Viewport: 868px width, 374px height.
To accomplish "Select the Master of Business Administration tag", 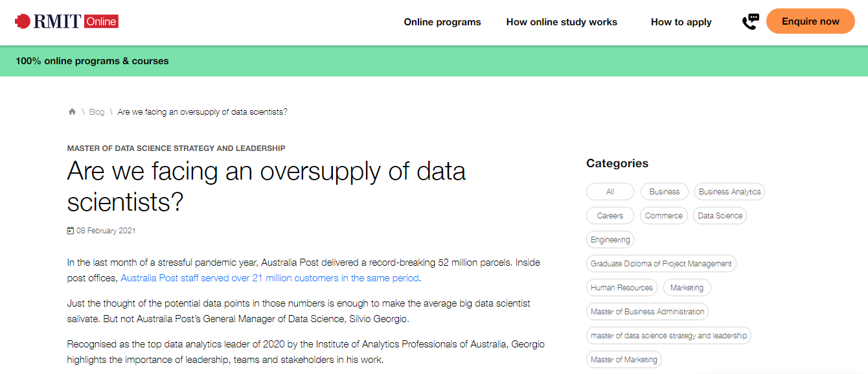I will click(648, 312).
